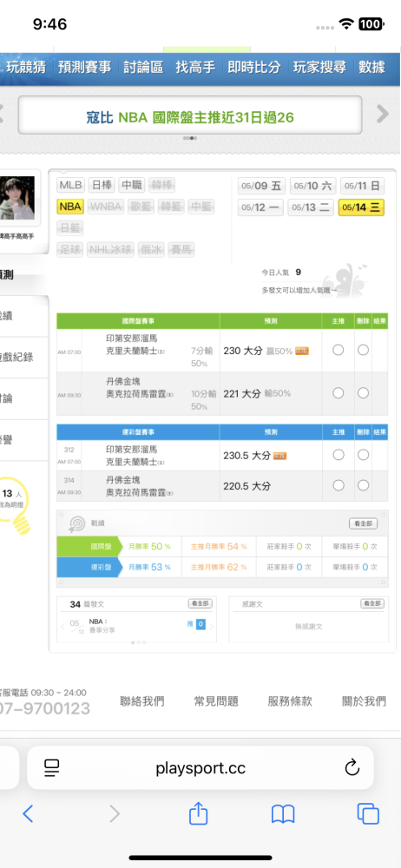This screenshot has width=401, height=868.
Task: Click the 推 0 recommend button
Action: pos(197,624)
